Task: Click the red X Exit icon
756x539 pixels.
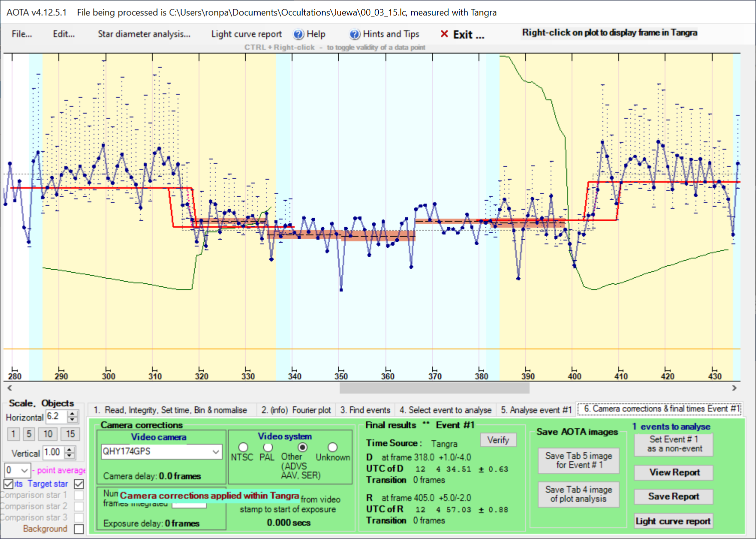Action: [x=444, y=34]
